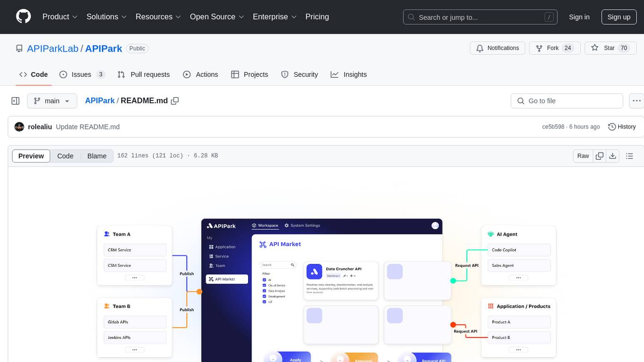Open commit ce5b598
This screenshot has width=644, height=362.
pyautogui.click(x=553, y=127)
